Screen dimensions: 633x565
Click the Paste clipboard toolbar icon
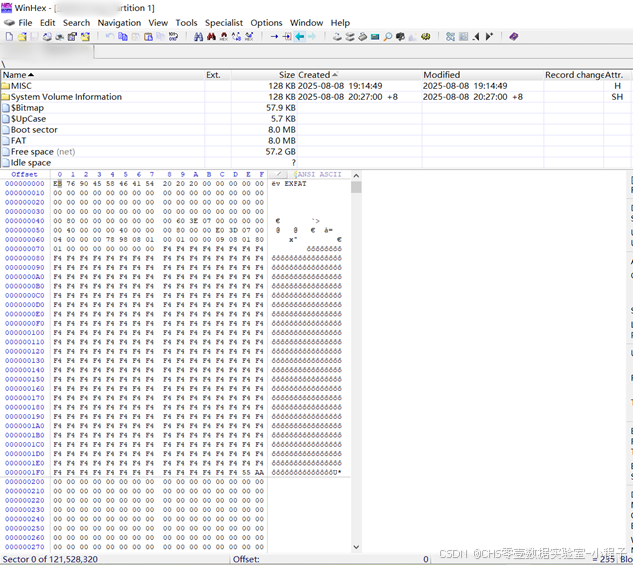coord(148,37)
